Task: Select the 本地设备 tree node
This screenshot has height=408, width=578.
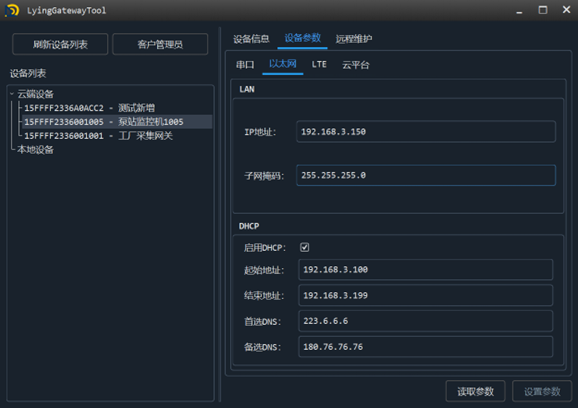Action: [35, 150]
